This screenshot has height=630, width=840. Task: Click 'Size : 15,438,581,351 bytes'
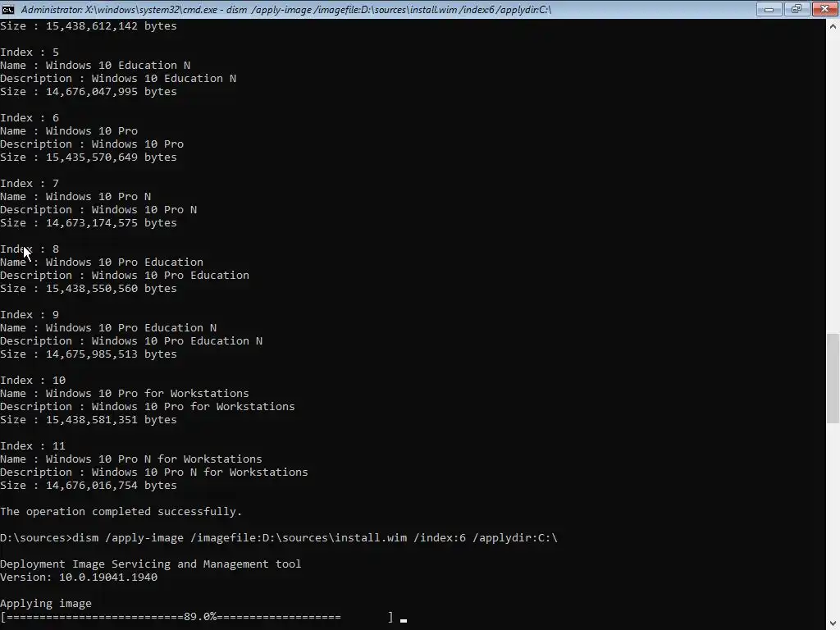(x=89, y=419)
